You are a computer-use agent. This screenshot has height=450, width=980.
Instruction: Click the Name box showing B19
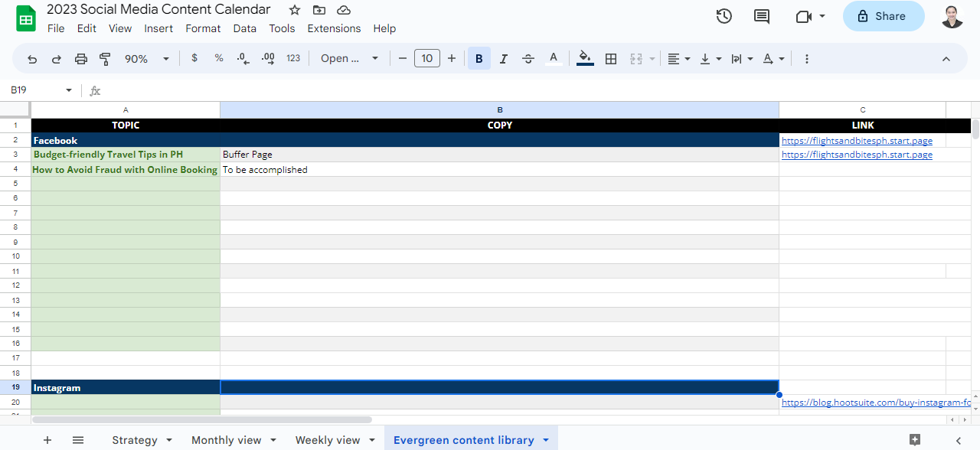point(34,90)
